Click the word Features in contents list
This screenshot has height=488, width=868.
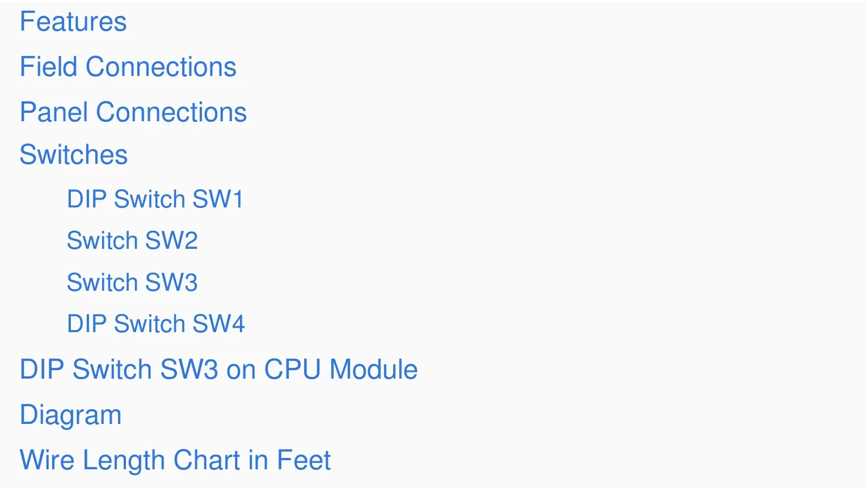[x=73, y=22]
